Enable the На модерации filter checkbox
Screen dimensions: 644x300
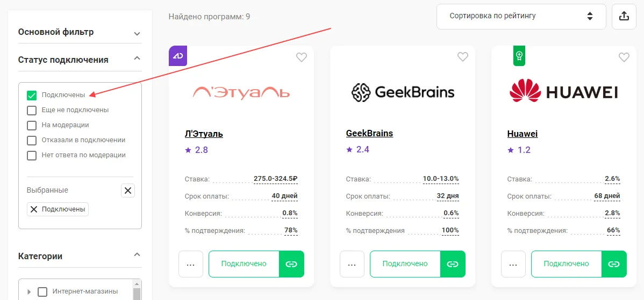coord(32,125)
